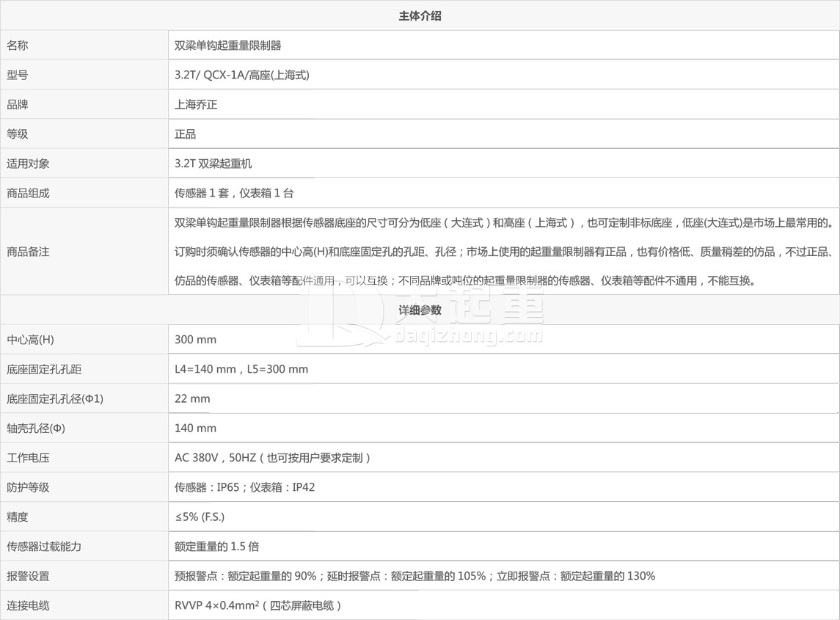Select the 防护等级 label cell
The height and width of the screenshot is (620, 840).
(x=84, y=487)
